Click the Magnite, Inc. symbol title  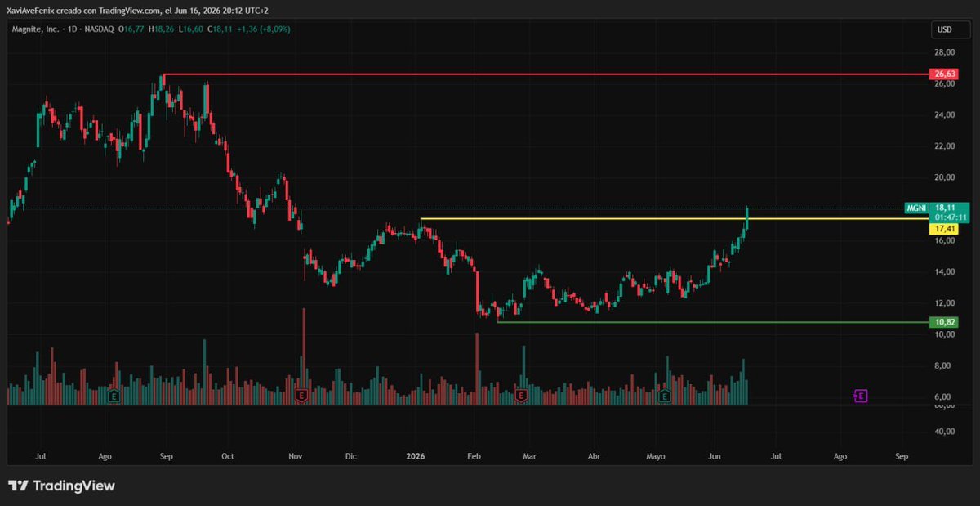point(35,29)
